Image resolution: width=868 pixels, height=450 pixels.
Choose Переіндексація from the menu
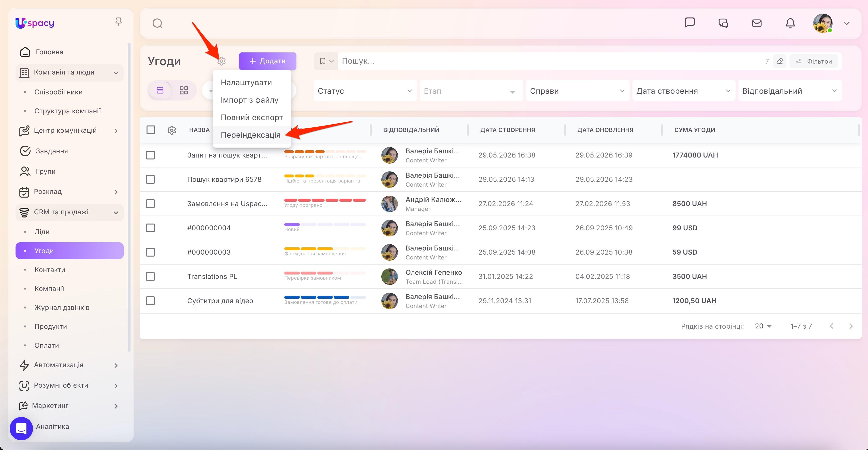250,135
